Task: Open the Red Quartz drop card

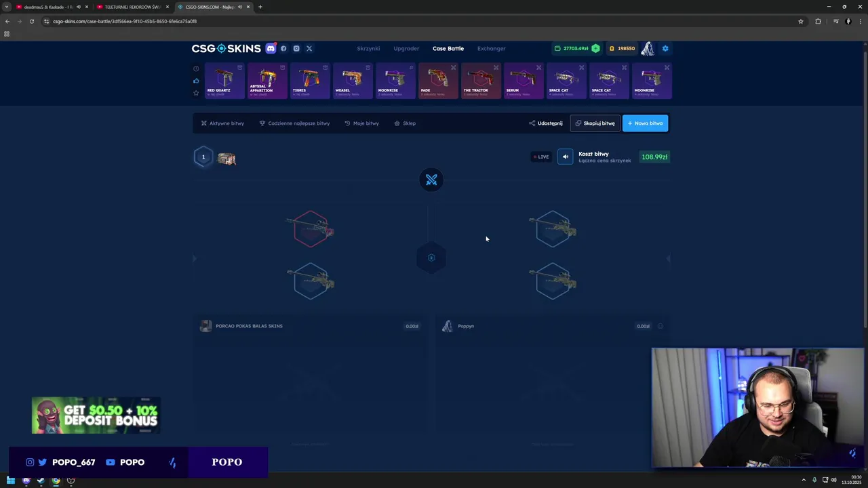Action: pos(224,81)
